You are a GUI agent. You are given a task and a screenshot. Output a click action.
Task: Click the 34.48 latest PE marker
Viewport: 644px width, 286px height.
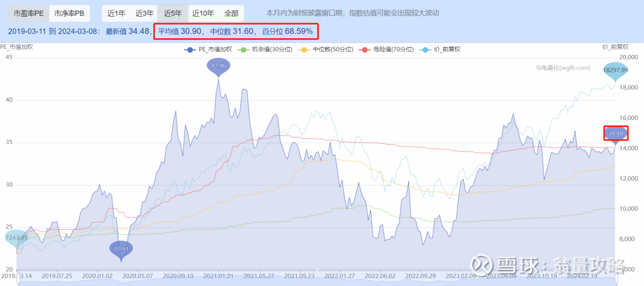615,134
